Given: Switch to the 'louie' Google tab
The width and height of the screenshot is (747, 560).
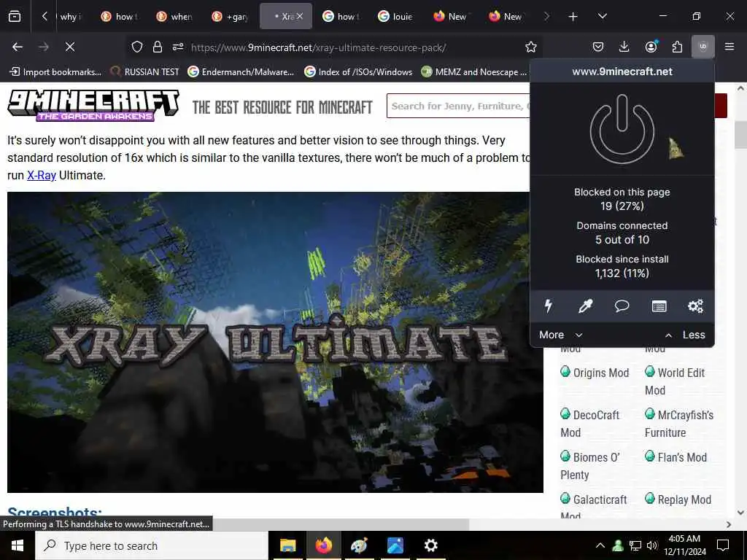Looking at the screenshot, I should point(396,16).
